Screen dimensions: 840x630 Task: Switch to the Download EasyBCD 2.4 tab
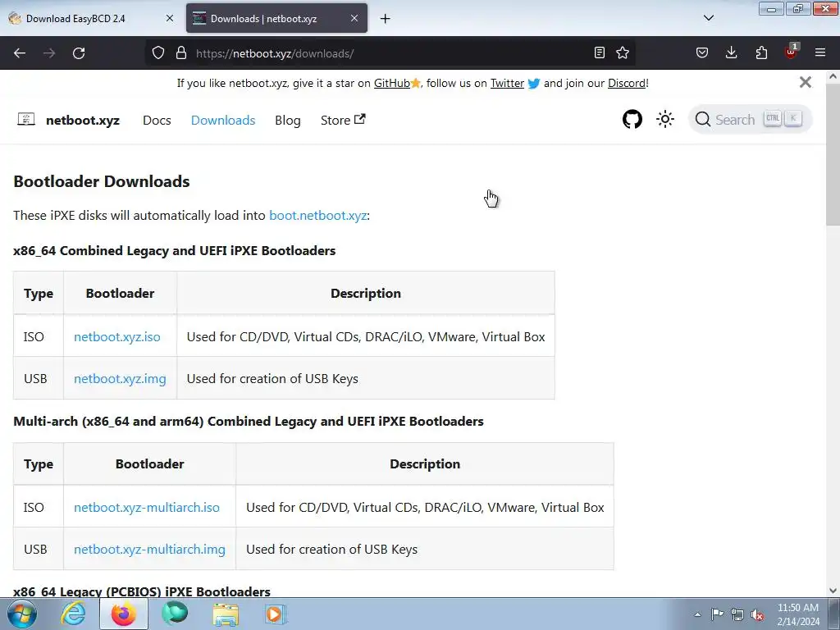(91, 18)
